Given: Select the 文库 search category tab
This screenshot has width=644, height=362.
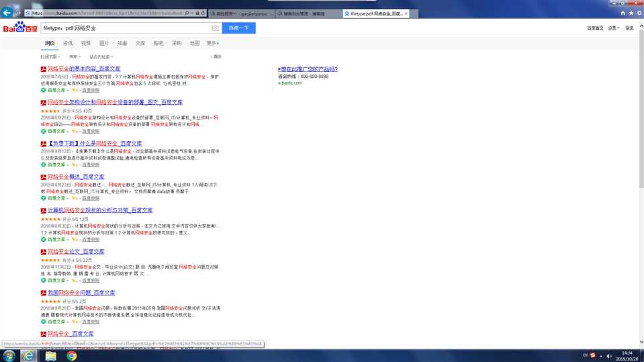Looking at the screenshot, I should (140, 43).
